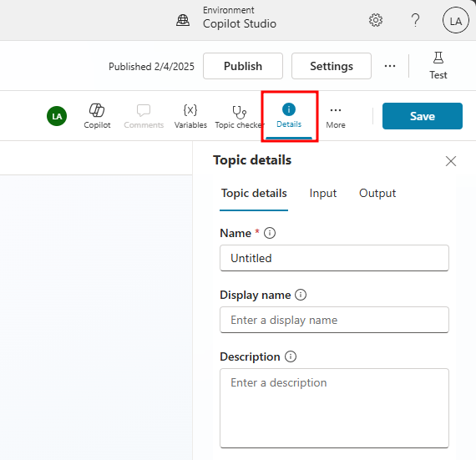Show the Name field info tooltip
476x460 pixels.
coord(270,233)
